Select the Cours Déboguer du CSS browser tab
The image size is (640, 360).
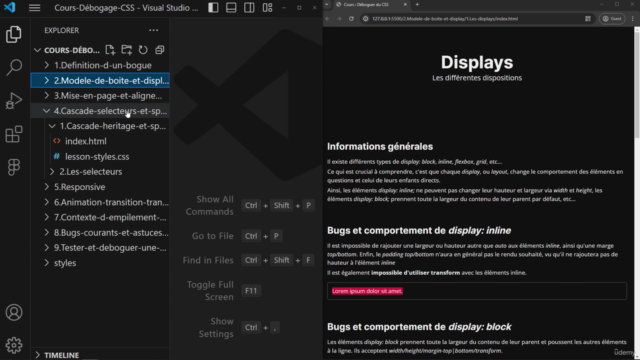pyautogui.click(x=371, y=4)
